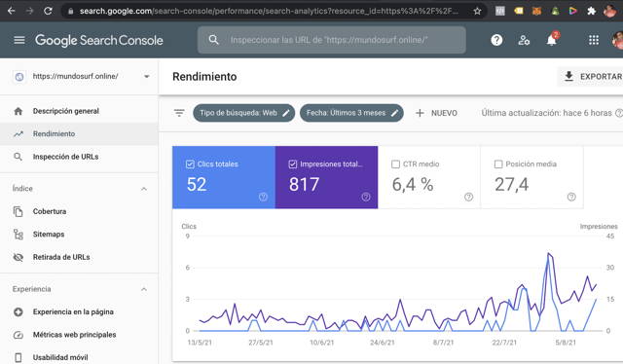The width and height of the screenshot is (623, 364).
Task: Click the Inspeccionar URL search field
Action: pyautogui.click(x=332, y=40)
